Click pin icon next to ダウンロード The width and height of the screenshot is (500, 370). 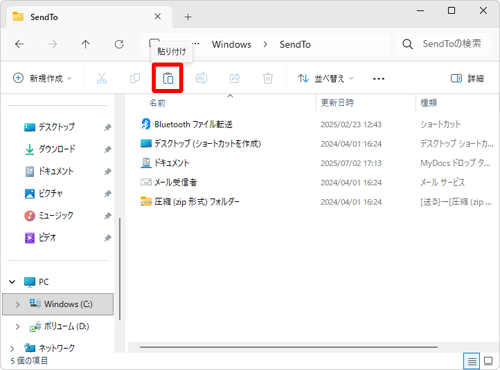(x=107, y=149)
